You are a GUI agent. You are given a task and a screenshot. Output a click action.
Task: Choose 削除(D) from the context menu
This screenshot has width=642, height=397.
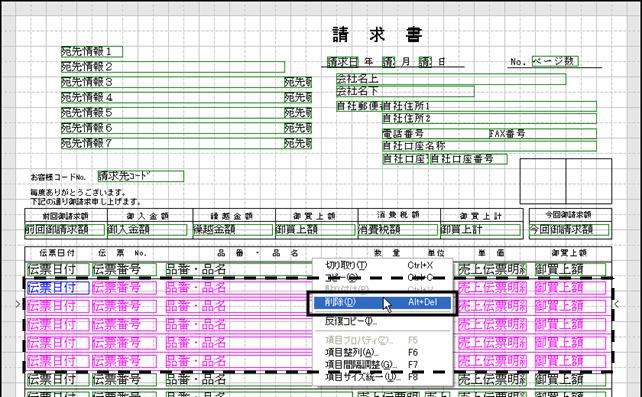[x=382, y=302]
